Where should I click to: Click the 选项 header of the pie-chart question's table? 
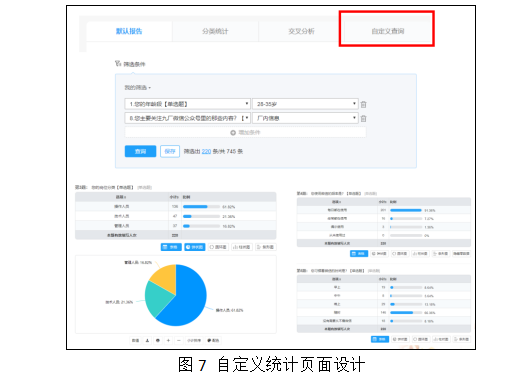pos(121,197)
